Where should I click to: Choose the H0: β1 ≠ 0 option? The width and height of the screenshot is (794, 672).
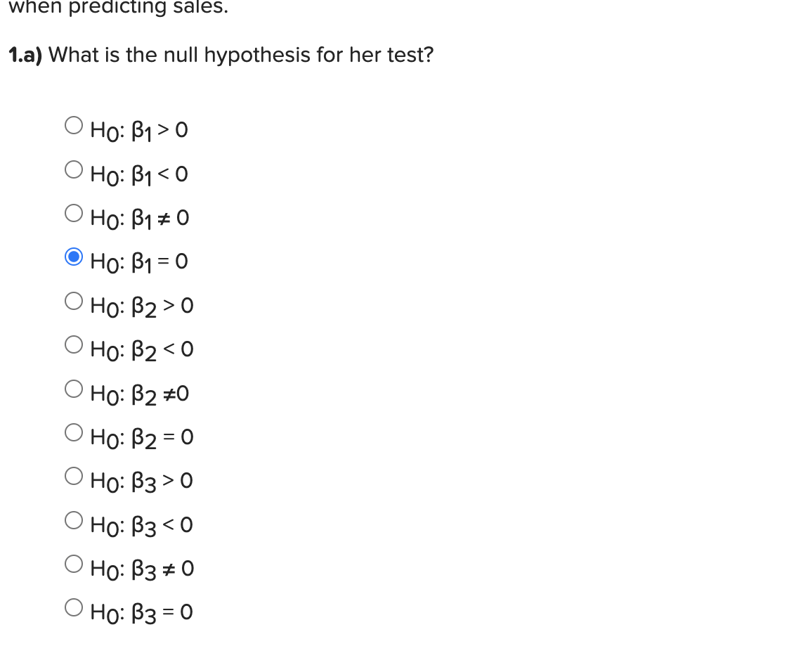point(73,212)
